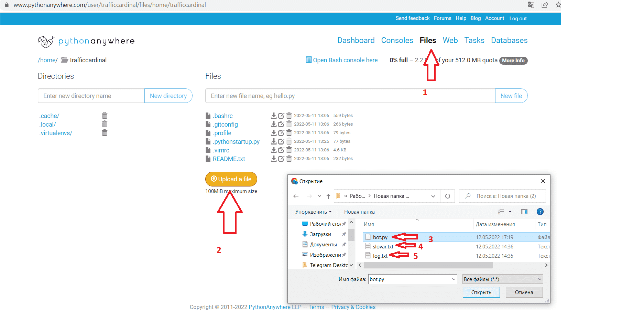This screenshot has height=310, width=644.
Task: Delete the .pythonstartup.py file
Action: point(289,141)
